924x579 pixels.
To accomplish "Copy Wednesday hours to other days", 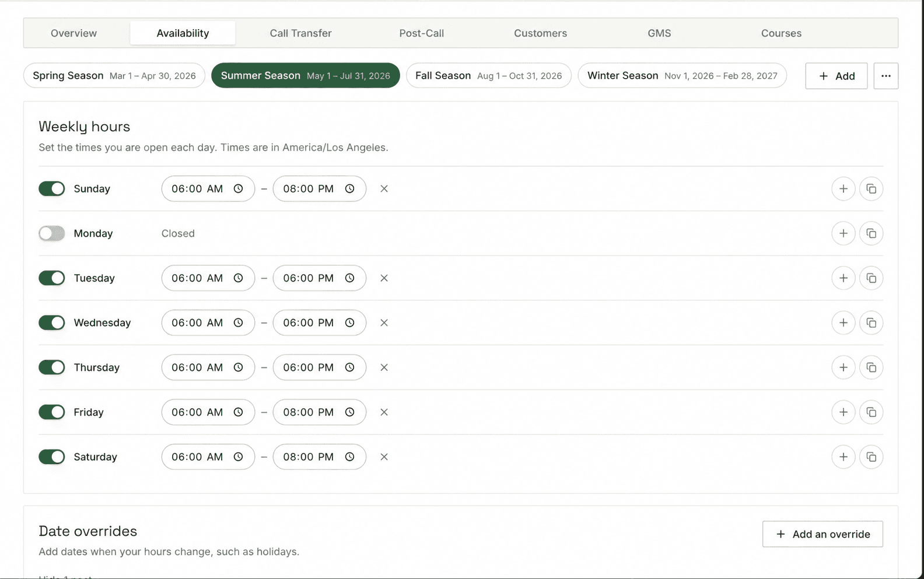I will pyautogui.click(x=871, y=323).
